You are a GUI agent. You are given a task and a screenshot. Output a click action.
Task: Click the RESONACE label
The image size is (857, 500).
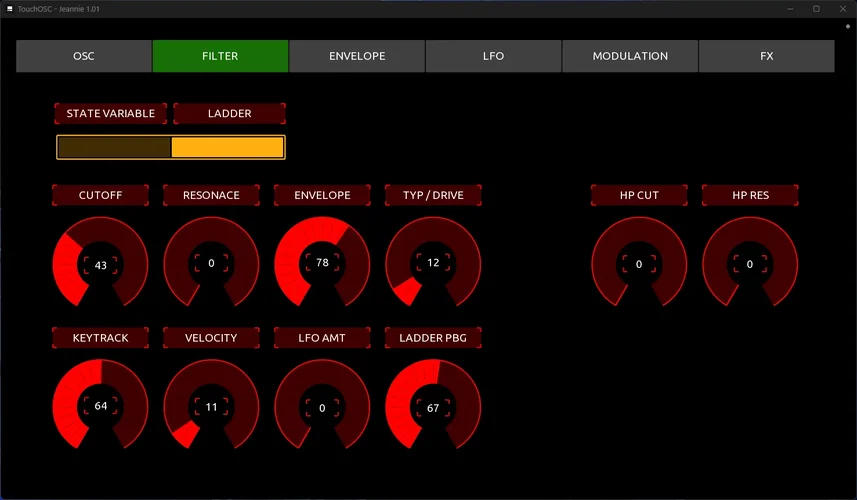coord(212,195)
